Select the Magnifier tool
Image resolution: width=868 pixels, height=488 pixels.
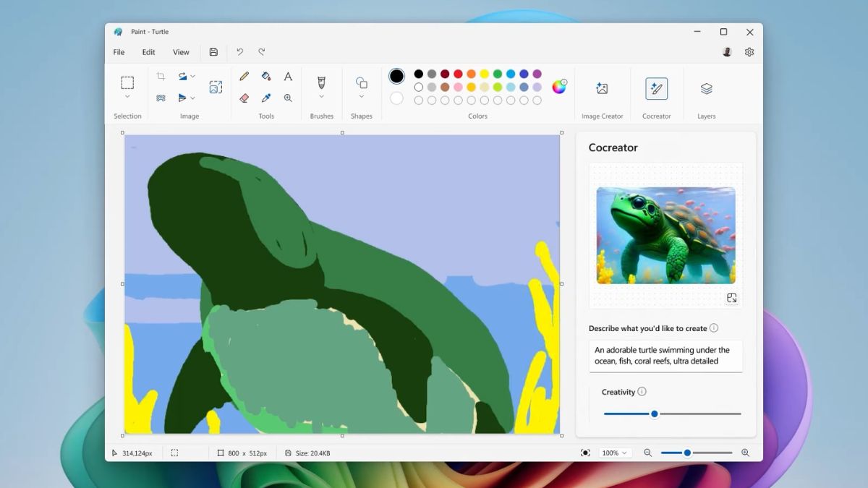click(288, 98)
